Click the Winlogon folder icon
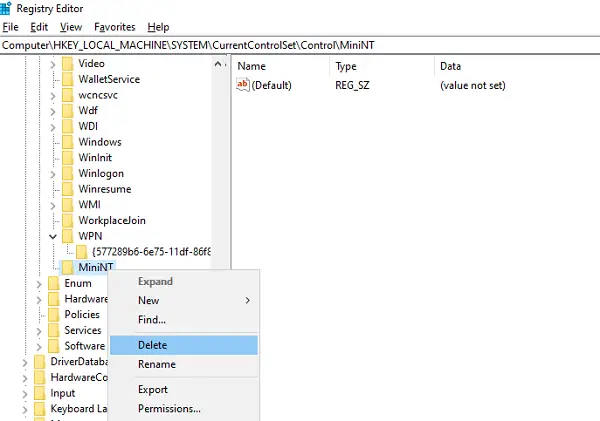Screen dimensions: 600x421 tap(67, 173)
